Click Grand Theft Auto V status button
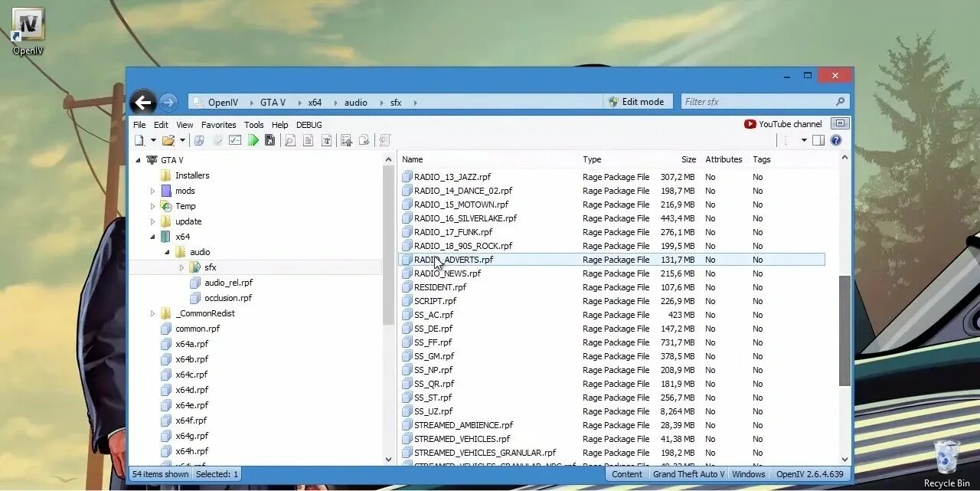This screenshot has width=980, height=491. (x=688, y=474)
